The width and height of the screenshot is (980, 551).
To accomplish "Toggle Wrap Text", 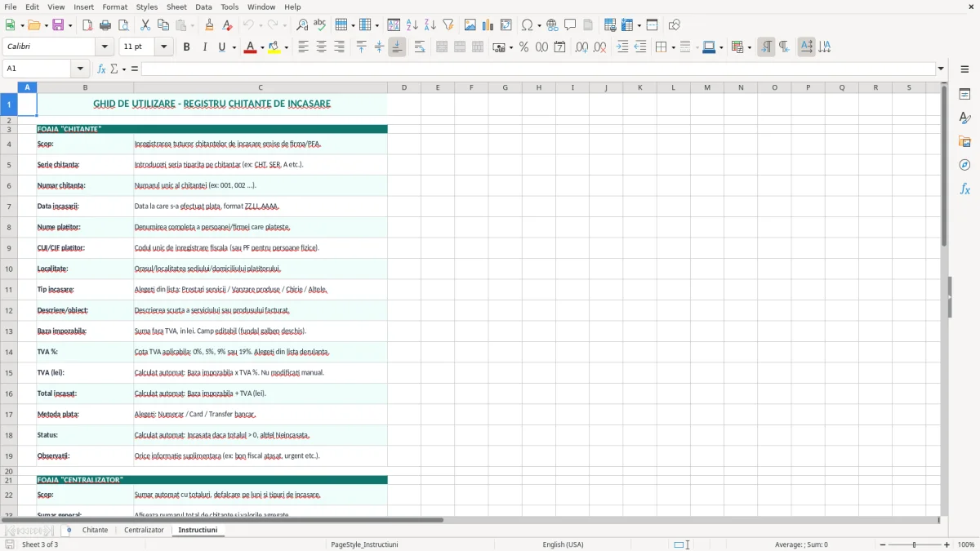I will pos(420,47).
